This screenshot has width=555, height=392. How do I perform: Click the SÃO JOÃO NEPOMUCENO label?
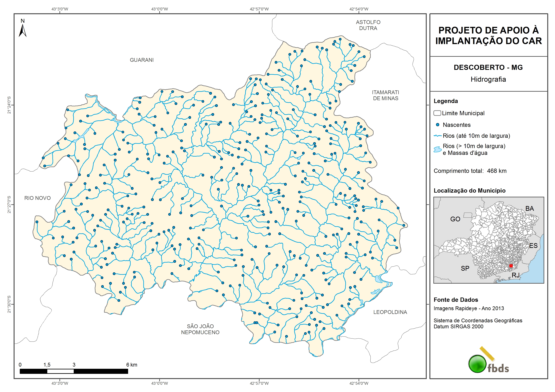(x=200, y=329)
